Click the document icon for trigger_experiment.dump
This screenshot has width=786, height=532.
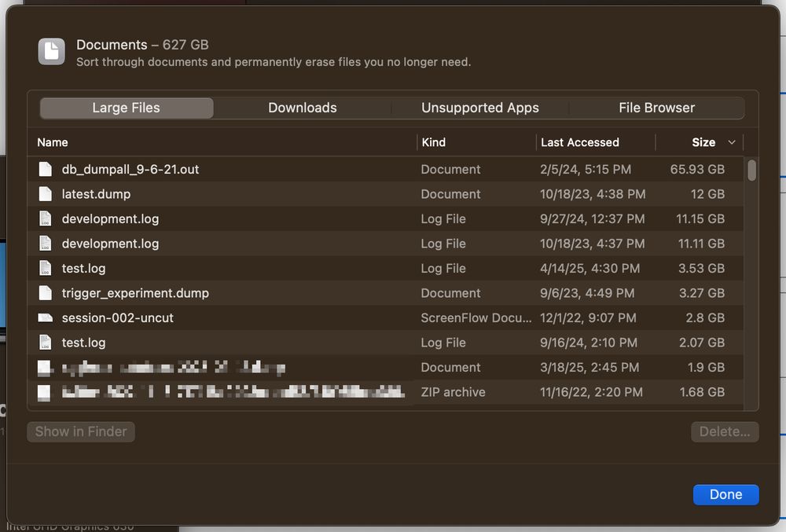46,292
